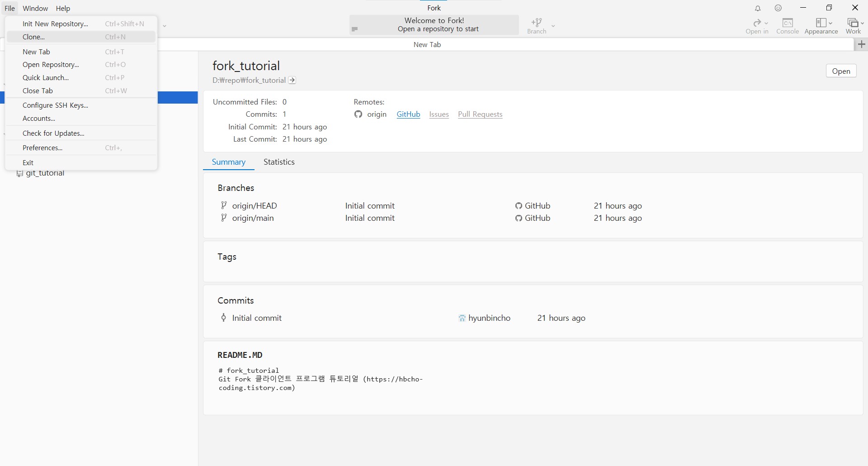Minimize the Fork window
Screen dimensions: 868x466
pos(803,8)
